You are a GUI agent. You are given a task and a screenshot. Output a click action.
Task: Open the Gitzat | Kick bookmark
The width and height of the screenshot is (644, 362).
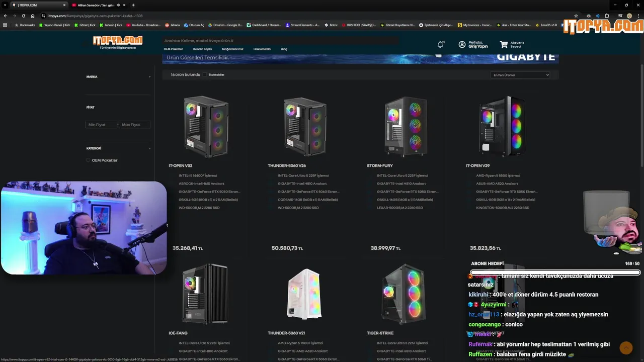coord(85,25)
